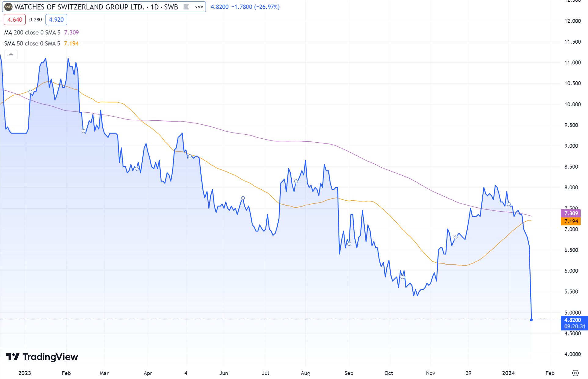Click the 4.0000 value on price axis
Screen dimensions: 588x379
[572, 354]
